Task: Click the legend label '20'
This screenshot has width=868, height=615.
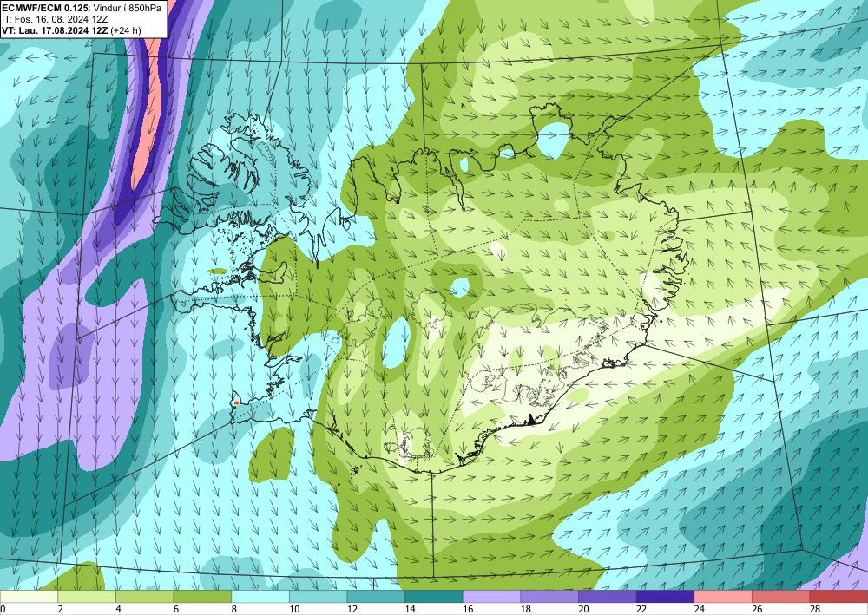Action: 583,610
